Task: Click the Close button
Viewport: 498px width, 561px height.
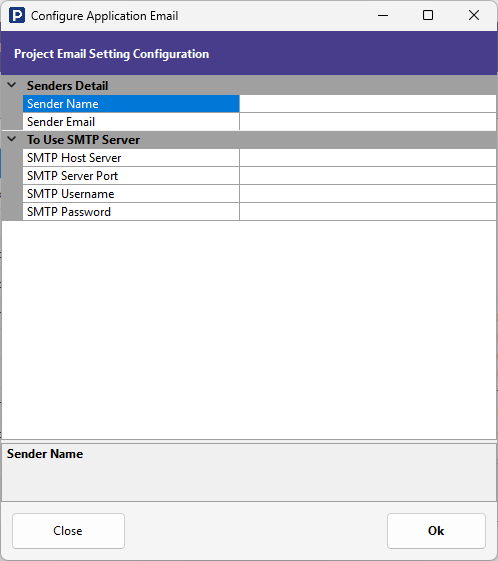Action: tap(68, 531)
